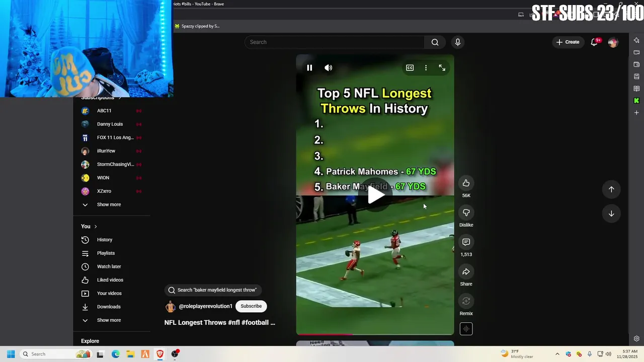
Task: Click the Windows taskbar search box
Action: coord(55,354)
